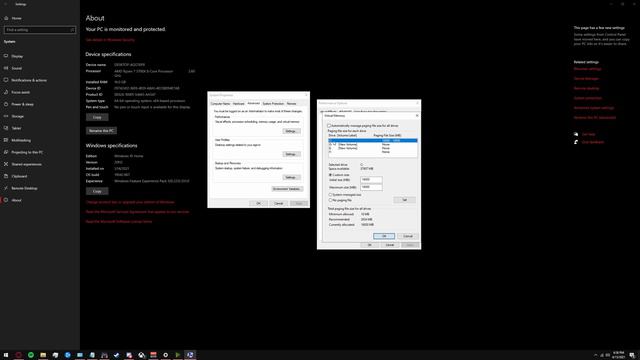This screenshot has width=640, height=360.
Task: Open Shared experiences in sidebar
Action: tap(26, 164)
